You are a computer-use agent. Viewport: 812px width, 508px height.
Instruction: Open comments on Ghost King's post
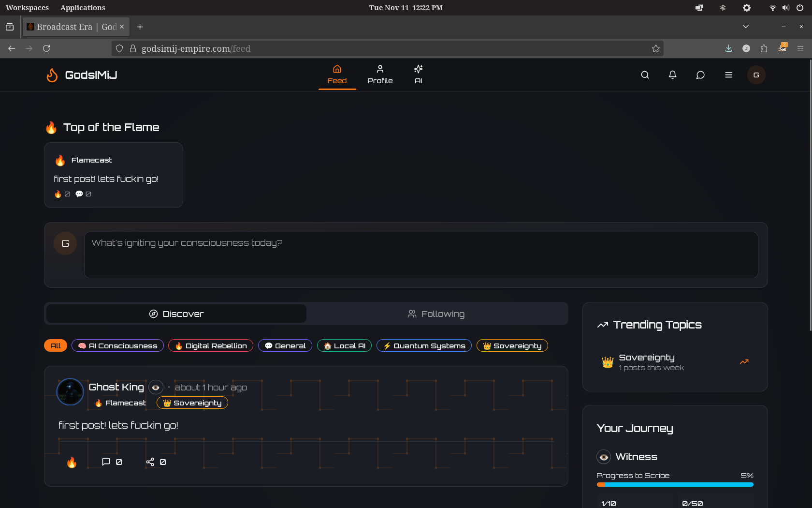click(x=112, y=462)
